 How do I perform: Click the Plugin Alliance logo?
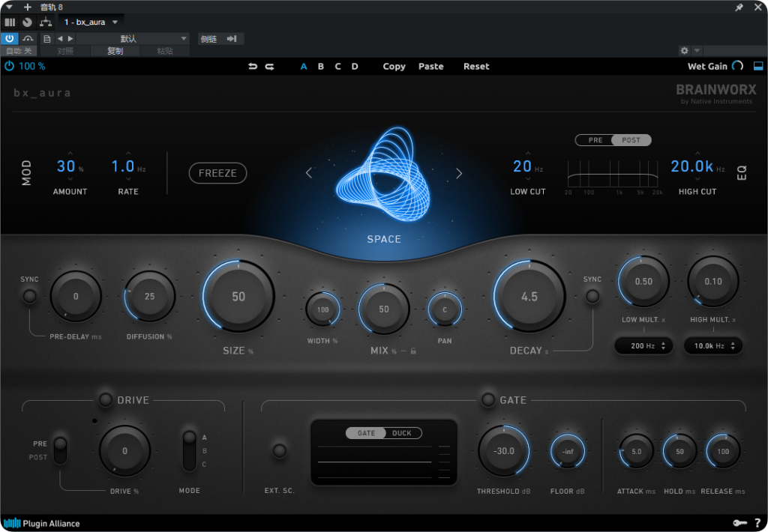(42, 523)
